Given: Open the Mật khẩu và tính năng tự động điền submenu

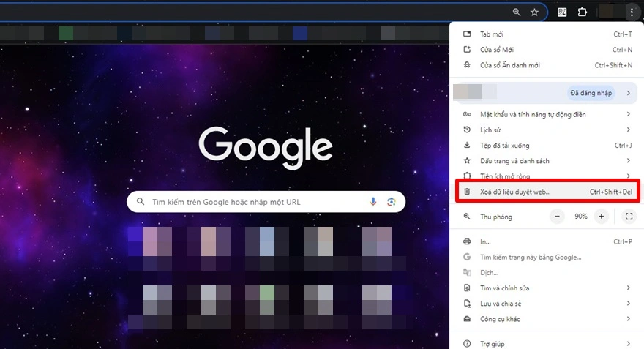Looking at the screenshot, I should tap(628, 114).
